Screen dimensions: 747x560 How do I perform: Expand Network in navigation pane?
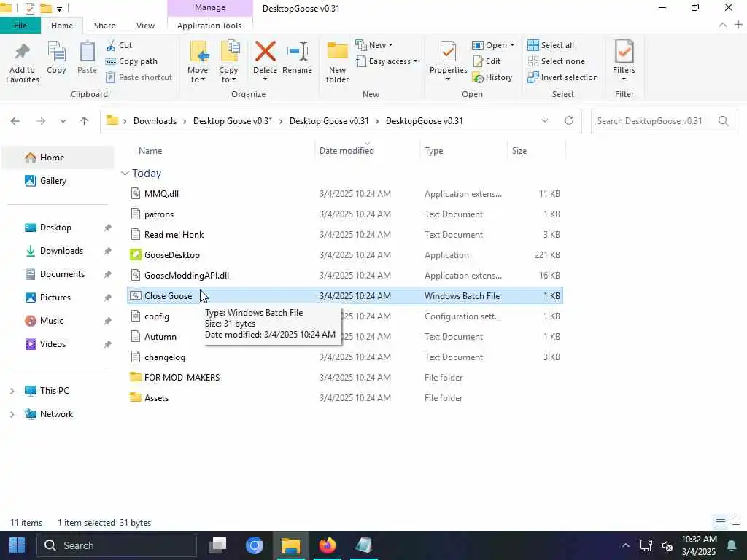(x=12, y=414)
